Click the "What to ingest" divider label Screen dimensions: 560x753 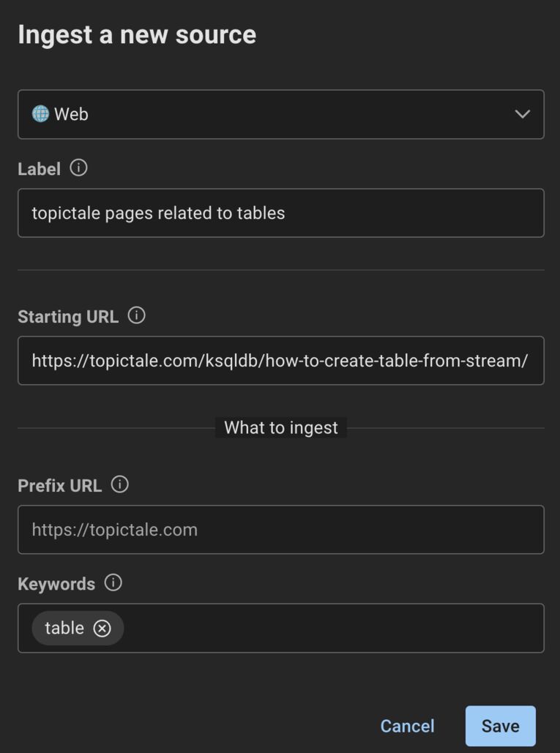pos(281,427)
